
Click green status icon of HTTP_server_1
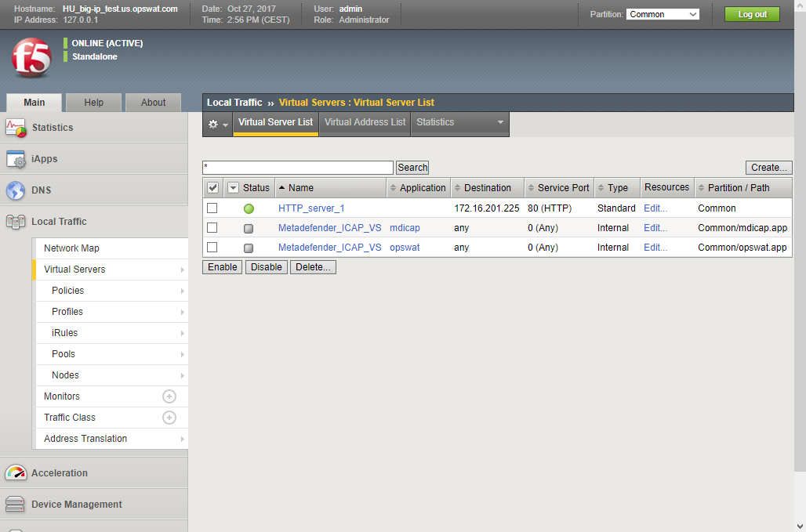click(x=249, y=208)
